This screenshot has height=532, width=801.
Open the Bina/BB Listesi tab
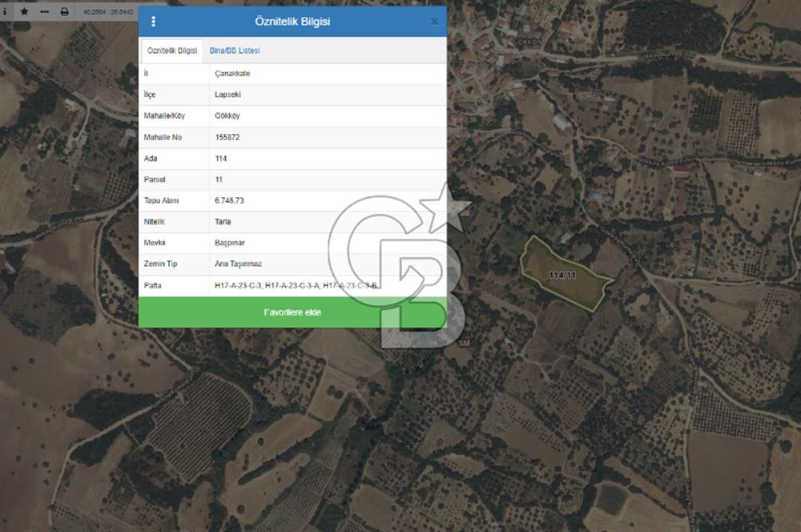coord(235,50)
